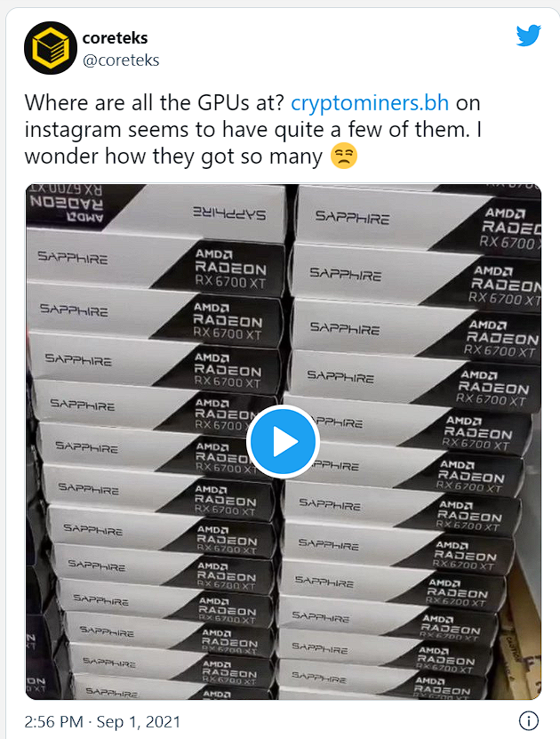Image resolution: width=560 pixels, height=739 pixels.
Task: Follow the cryptominers.bh link
Action: 370,103
